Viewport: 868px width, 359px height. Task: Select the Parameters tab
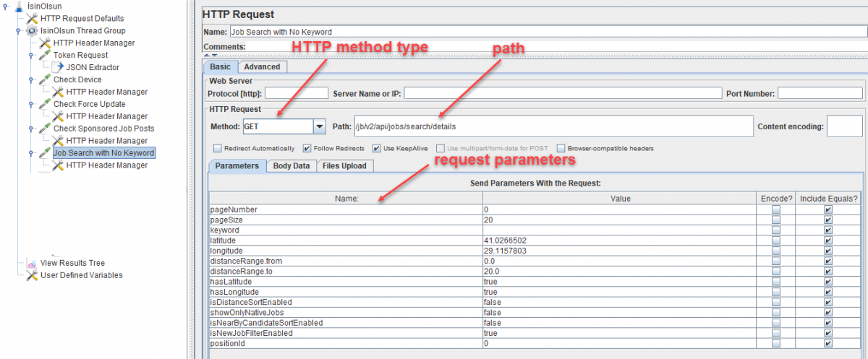coord(237,165)
